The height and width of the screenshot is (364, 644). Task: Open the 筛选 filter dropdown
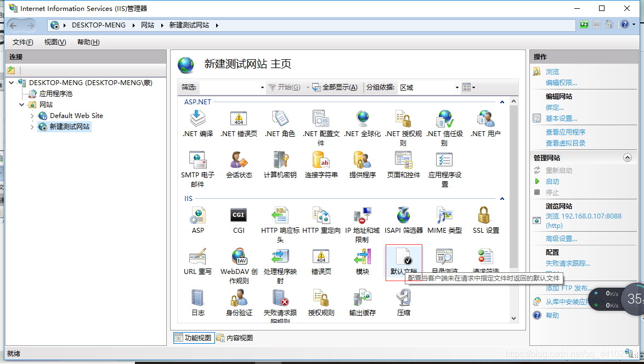262,87
